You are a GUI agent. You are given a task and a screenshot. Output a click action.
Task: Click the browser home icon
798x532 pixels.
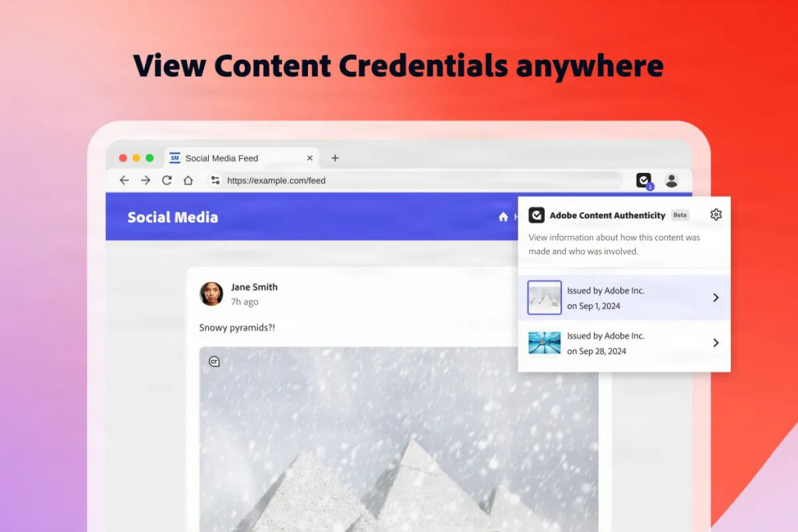(187, 180)
